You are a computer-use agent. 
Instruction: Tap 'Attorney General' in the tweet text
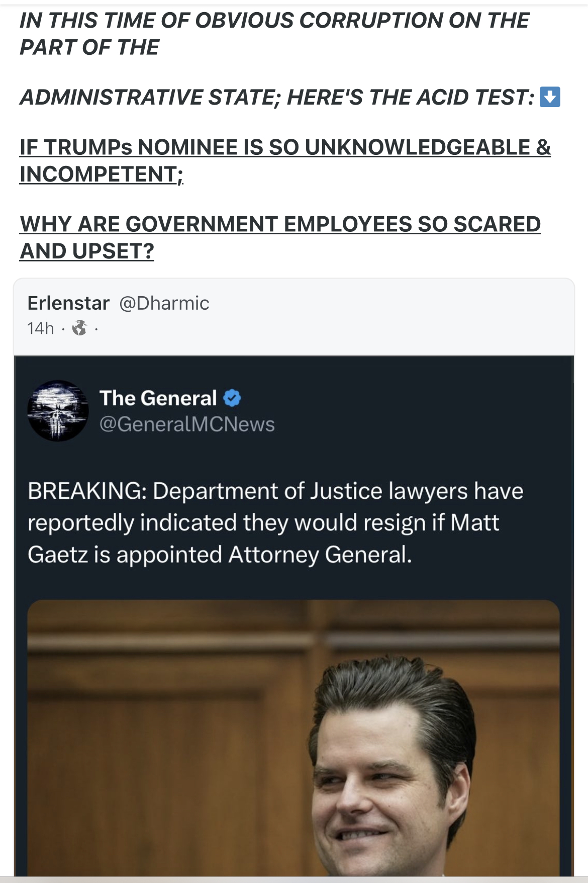[320, 555]
